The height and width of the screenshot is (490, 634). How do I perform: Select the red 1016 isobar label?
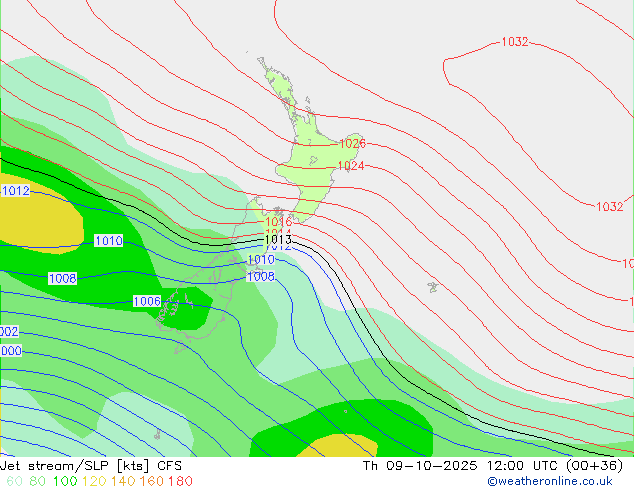pyautogui.click(x=278, y=221)
